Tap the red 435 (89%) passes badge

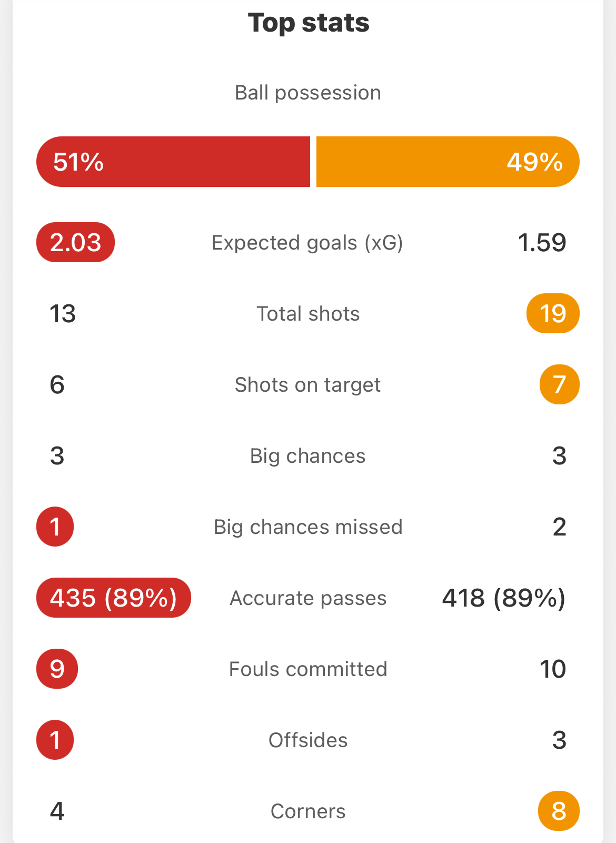(113, 598)
